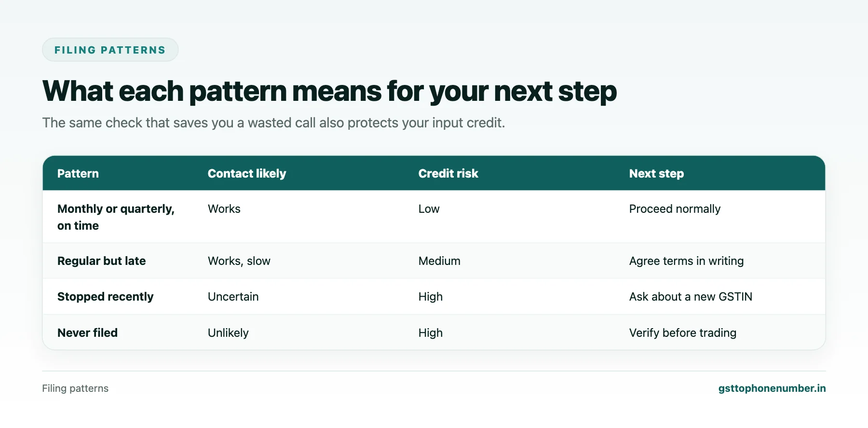Click the Medium credit risk cell

[439, 261]
